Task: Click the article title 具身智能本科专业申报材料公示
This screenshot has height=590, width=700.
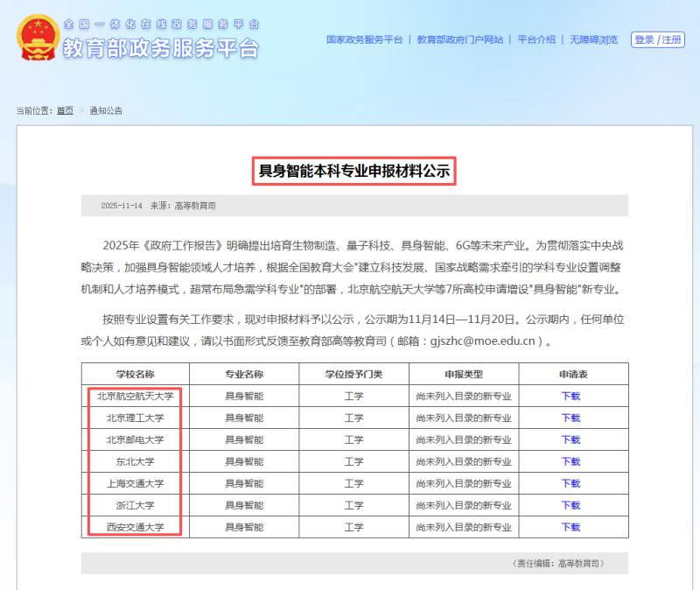Action: [354, 171]
